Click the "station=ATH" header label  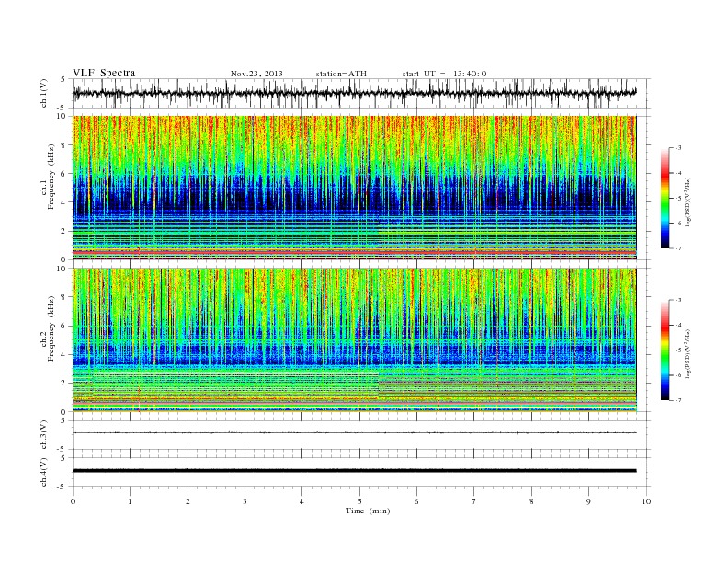click(x=341, y=74)
